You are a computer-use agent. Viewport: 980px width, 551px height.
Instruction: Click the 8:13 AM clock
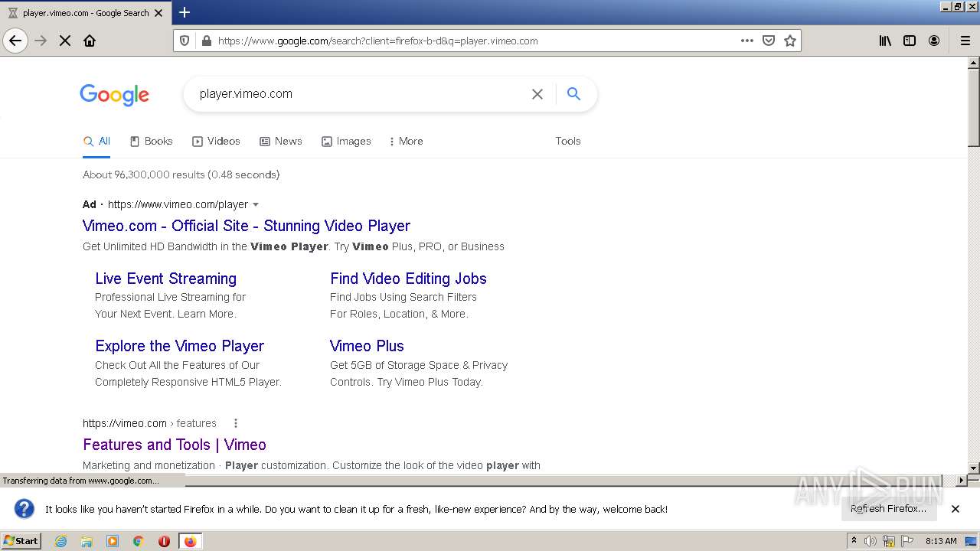tap(941, 541)
